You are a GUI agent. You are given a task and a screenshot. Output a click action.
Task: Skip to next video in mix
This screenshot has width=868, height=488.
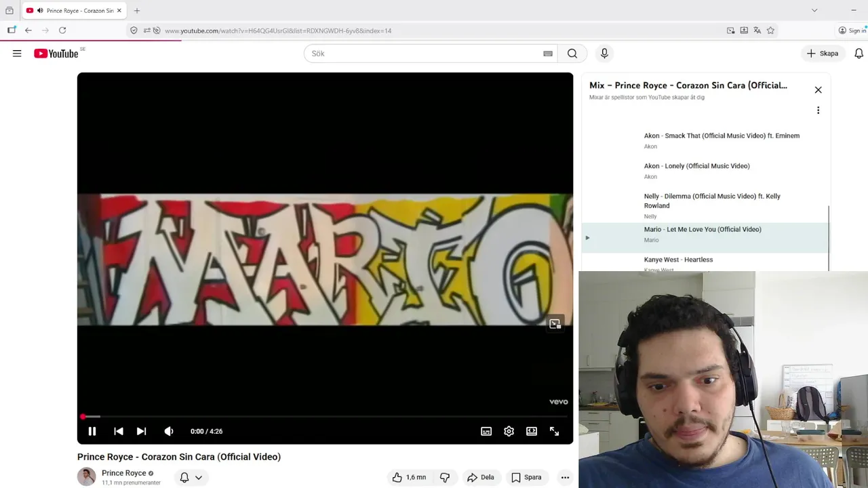point(141,431)
